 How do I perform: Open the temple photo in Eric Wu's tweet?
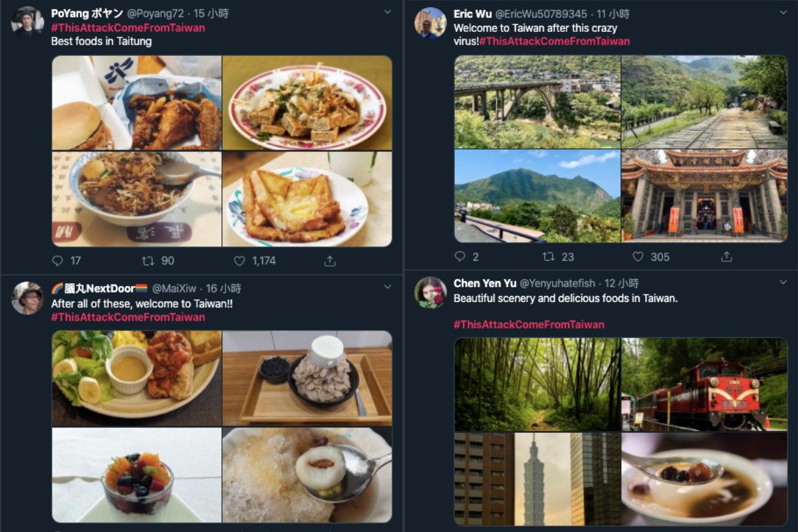(x=704, y=196)
